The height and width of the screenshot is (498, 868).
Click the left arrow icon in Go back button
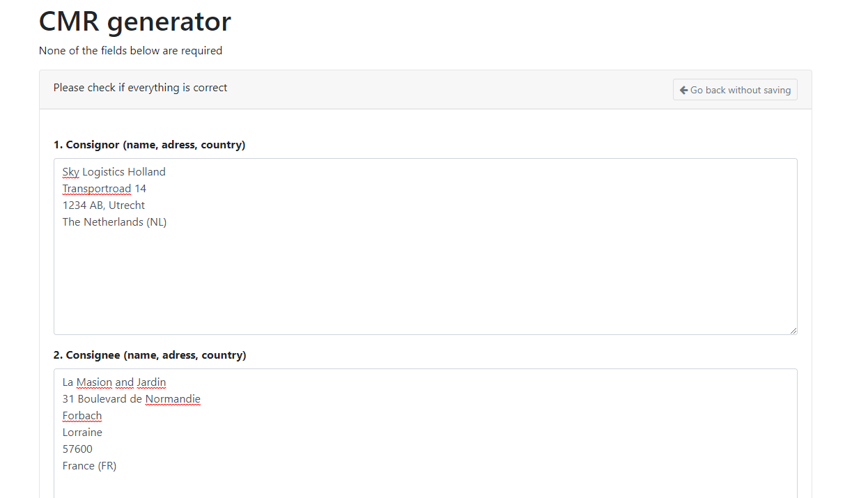coord(683,90)
